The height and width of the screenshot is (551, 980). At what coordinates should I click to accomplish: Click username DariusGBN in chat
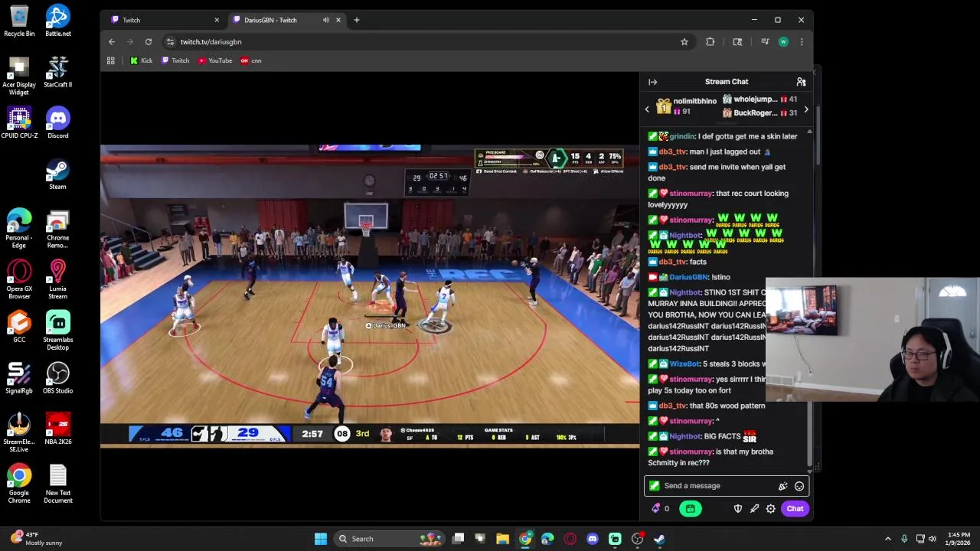[688, 277]
